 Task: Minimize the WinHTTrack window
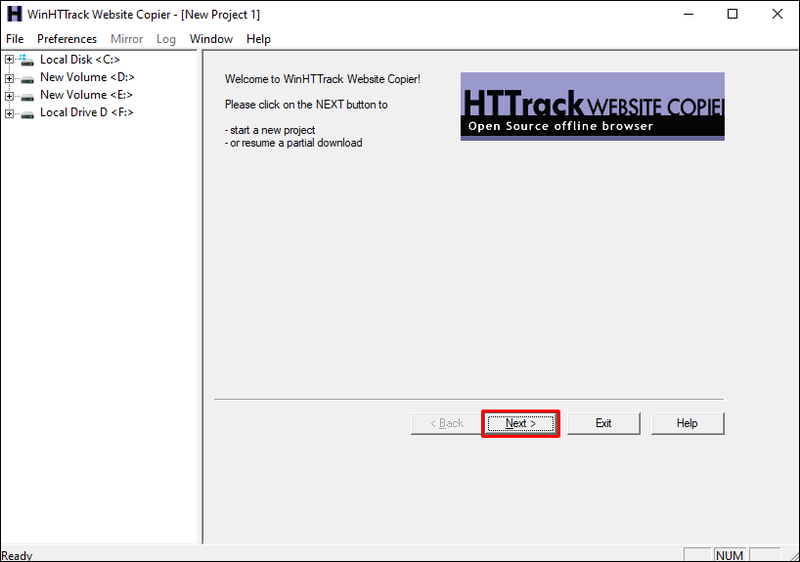coord(689,14)
